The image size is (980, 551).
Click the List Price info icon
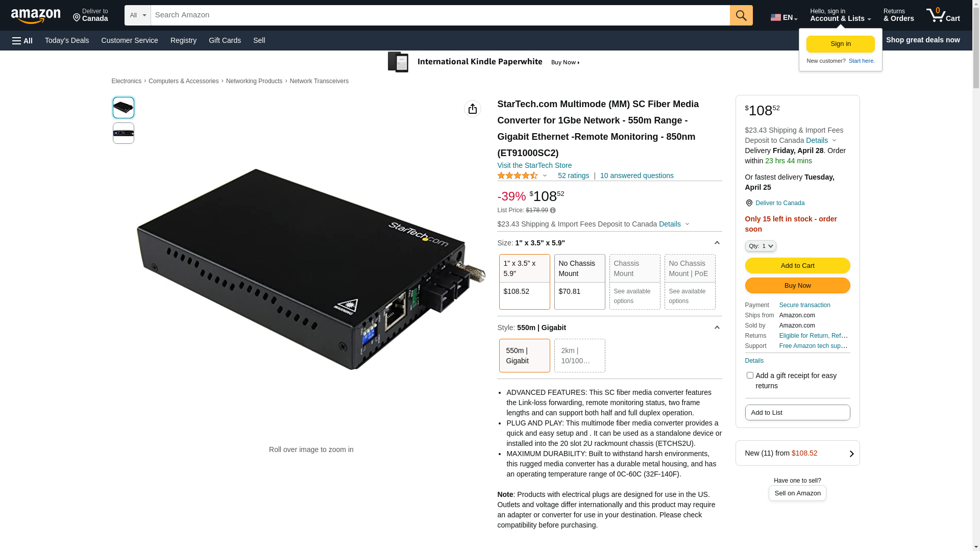(x=553, y=210)
